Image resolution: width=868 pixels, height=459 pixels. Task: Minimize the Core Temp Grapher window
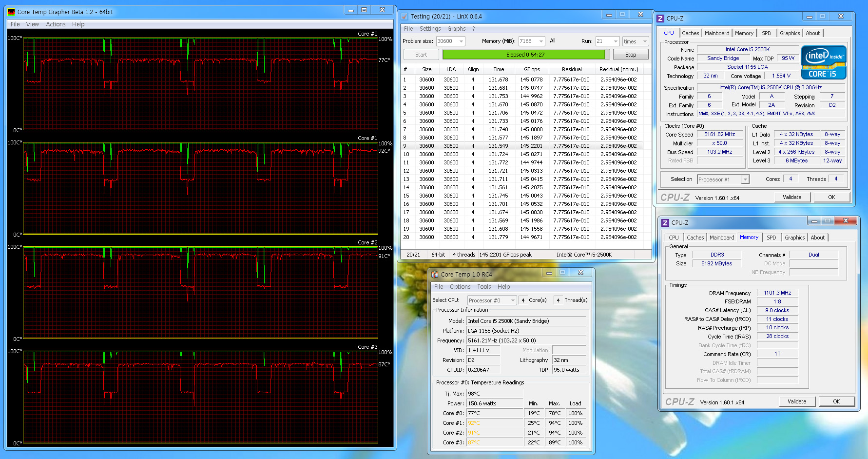click(x=350, y=10)
